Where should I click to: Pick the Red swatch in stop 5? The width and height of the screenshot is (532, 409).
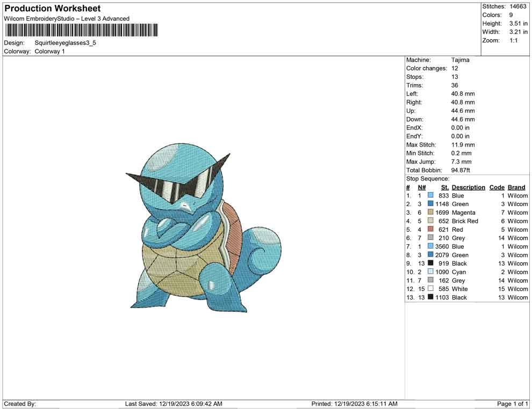click(x=430, y=230)
